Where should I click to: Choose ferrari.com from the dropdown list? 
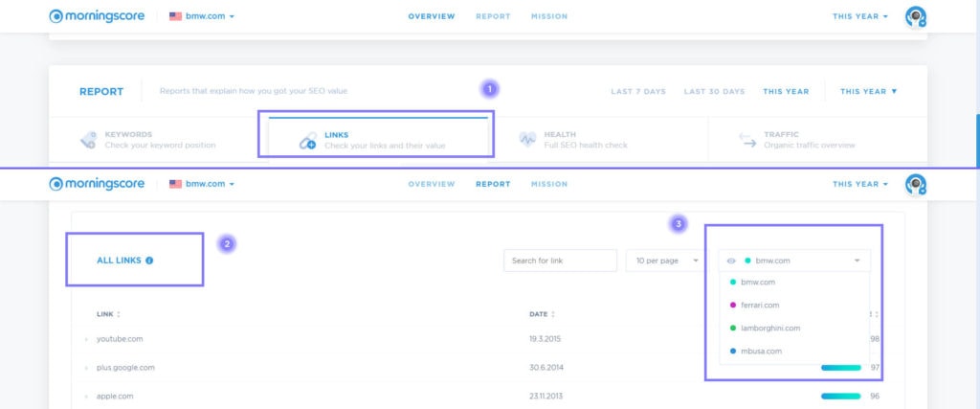794,306
